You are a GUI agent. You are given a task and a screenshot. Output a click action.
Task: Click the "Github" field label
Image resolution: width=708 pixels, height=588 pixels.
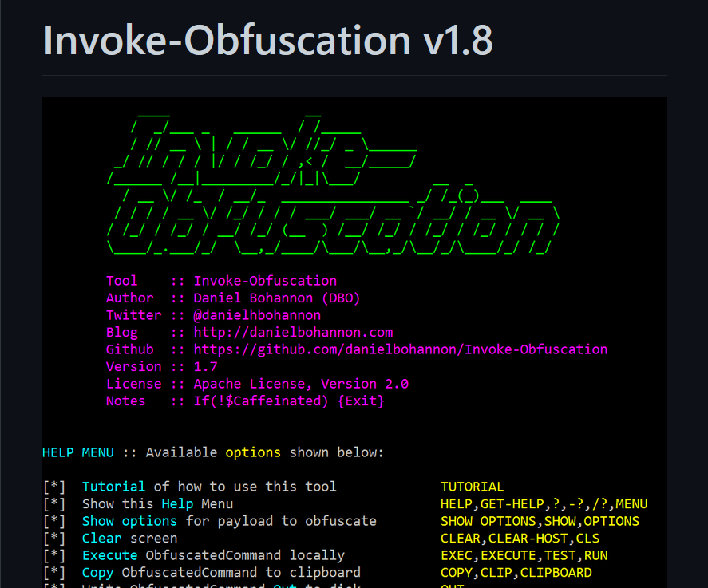point(130,349)
